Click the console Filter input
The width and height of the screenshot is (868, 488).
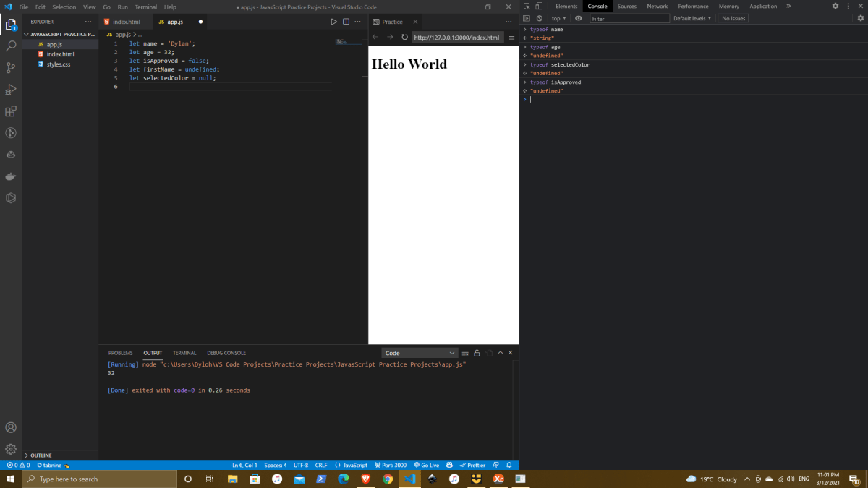click(x=629, y=18)
